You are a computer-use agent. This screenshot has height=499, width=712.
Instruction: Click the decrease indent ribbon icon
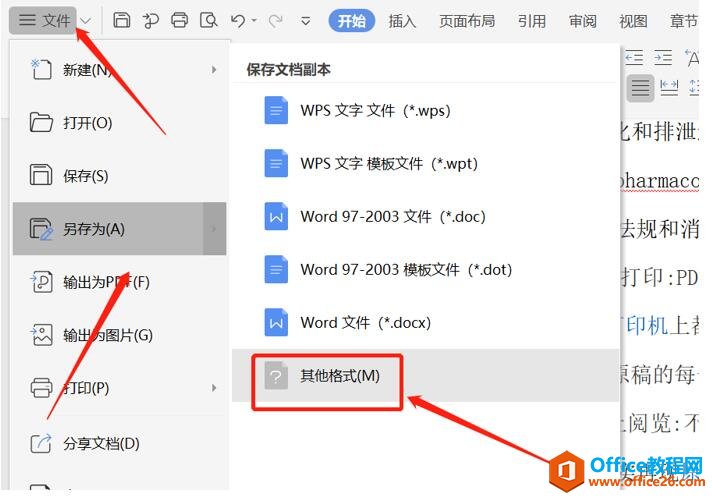[x=634, y=58]
